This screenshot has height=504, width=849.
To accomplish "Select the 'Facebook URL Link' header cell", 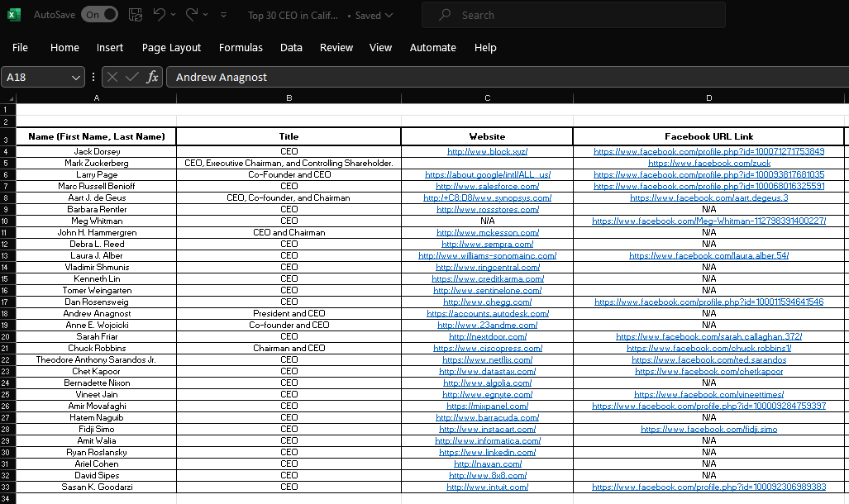I will [708, 136].
